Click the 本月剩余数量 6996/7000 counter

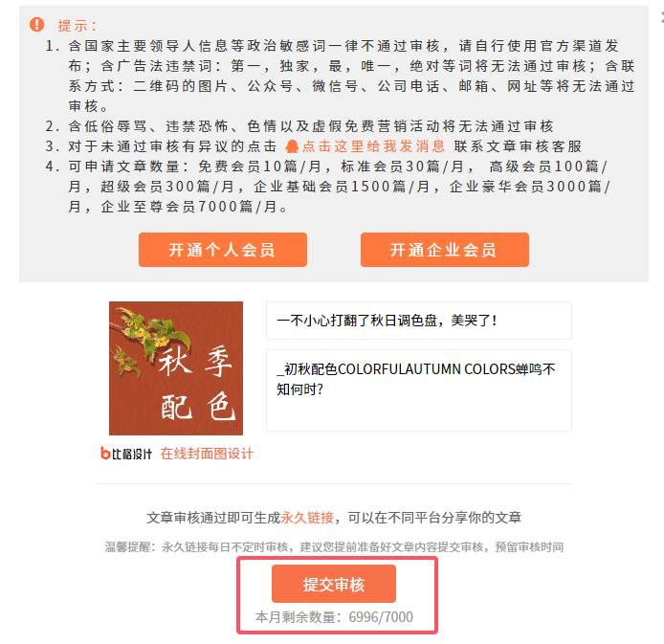pos(334,617)
